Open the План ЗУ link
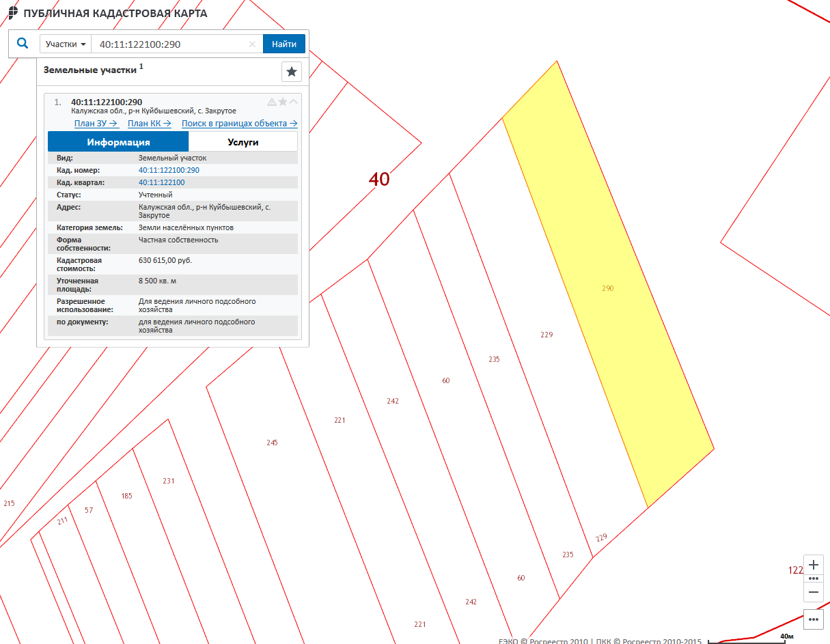The image size is (830, 644). pos(96,124)
